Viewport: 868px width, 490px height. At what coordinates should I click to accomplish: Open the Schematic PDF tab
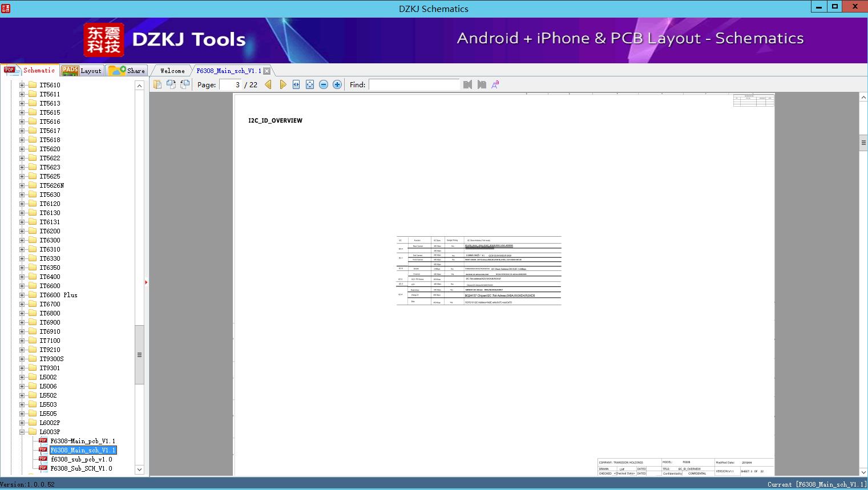coord(30,70)
